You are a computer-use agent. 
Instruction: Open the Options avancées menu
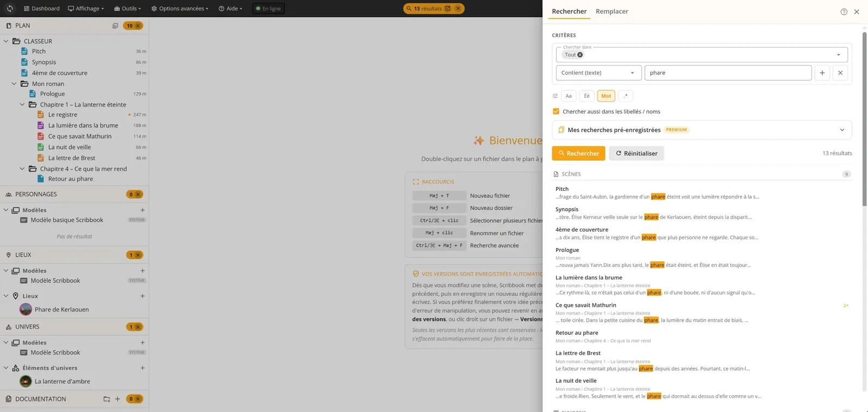point(180,9)
